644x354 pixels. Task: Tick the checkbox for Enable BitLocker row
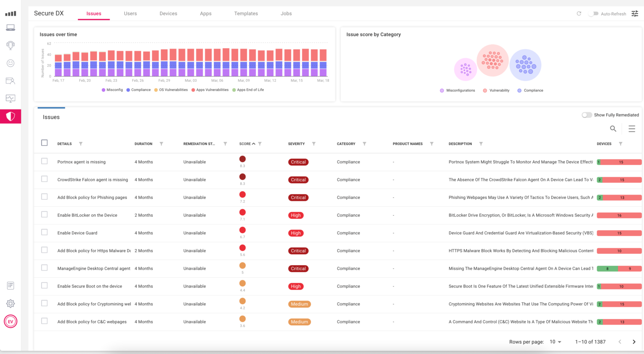point(44,214)
